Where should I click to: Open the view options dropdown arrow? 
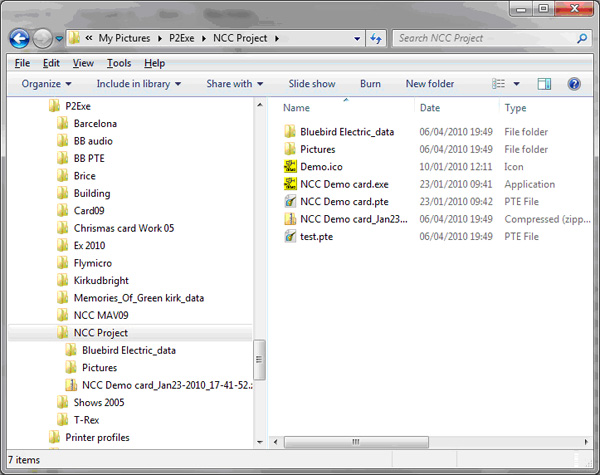tap(517, 84)
